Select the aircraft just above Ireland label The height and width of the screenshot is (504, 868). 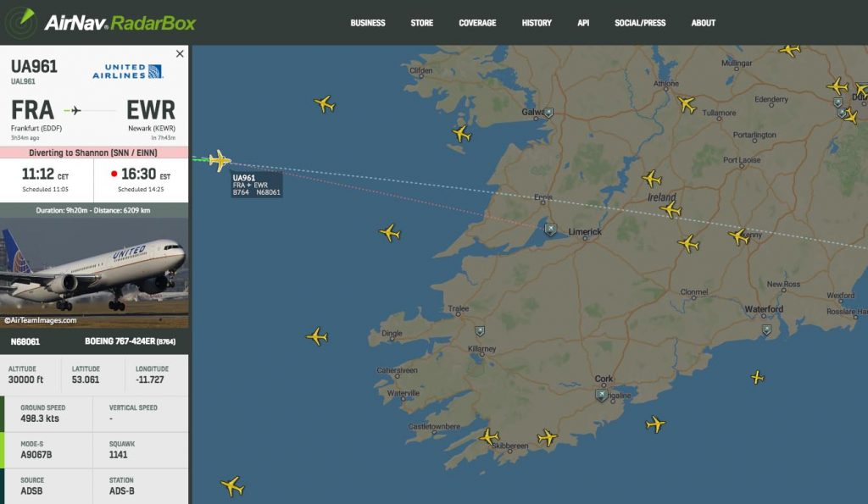click(652, 178)
